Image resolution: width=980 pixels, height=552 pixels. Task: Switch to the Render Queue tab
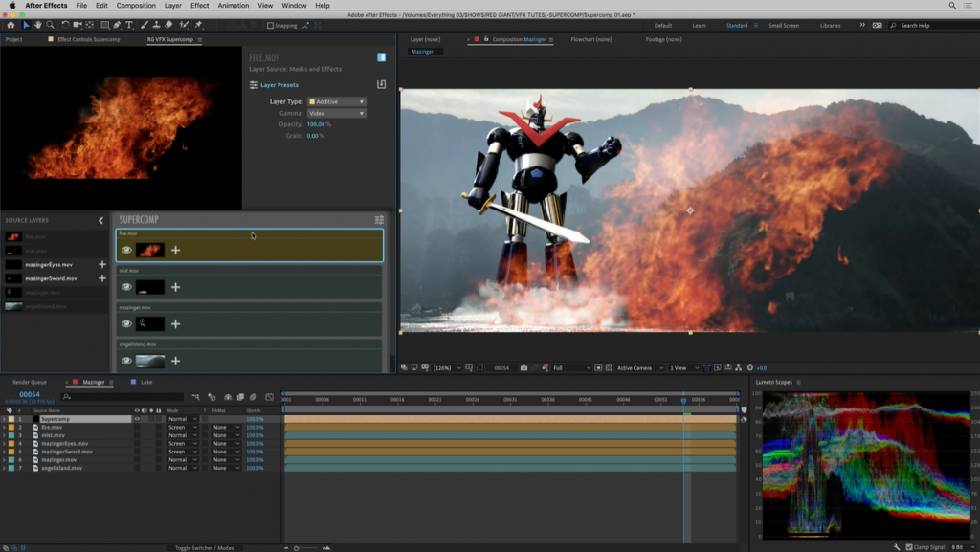[x=30, y=382]
